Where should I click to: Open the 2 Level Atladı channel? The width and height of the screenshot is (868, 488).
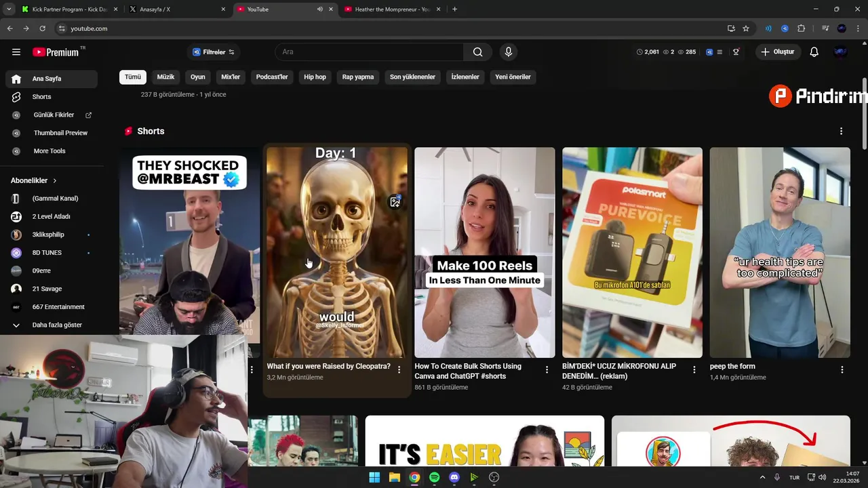[x=52, y=216]
